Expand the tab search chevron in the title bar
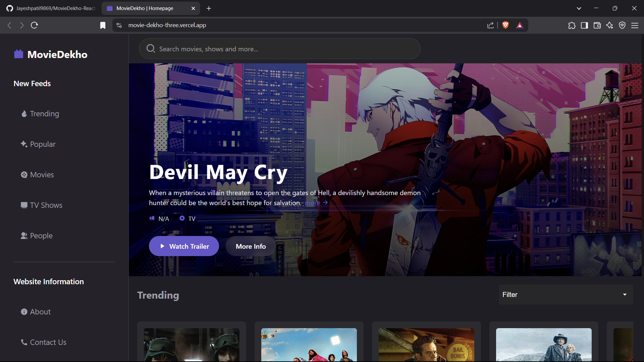644x362 pixels. click(579, 8)
